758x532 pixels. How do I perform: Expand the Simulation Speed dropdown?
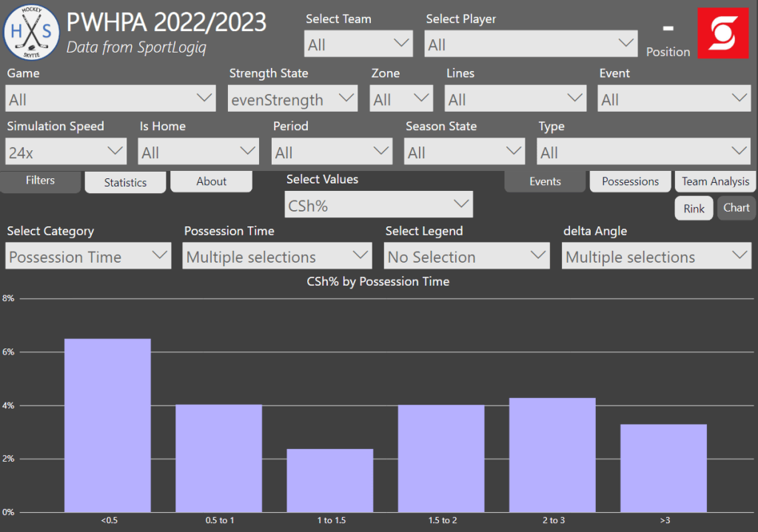tap(67, 152)
